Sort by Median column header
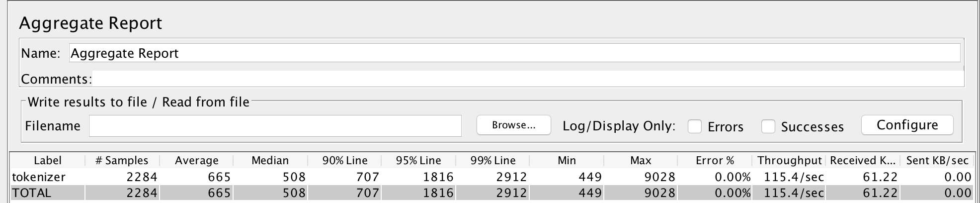This screenshot has width=980, height=203. point(270,160)
